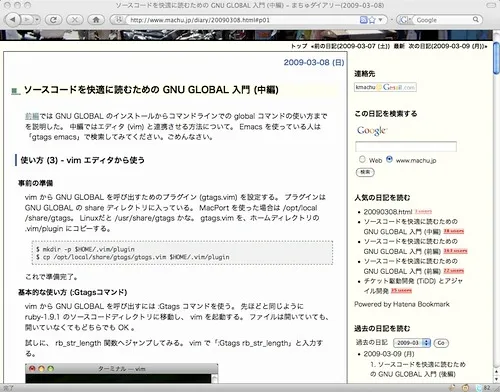Click the Google logo in sidebar search
Screen dimensions: 500x392
click(x=372, y=131)
